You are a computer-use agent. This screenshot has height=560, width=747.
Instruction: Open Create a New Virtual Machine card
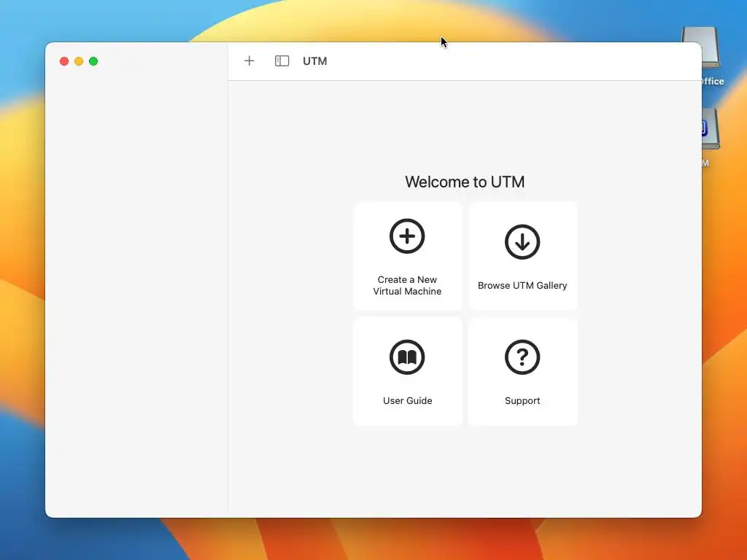(408, 256)
